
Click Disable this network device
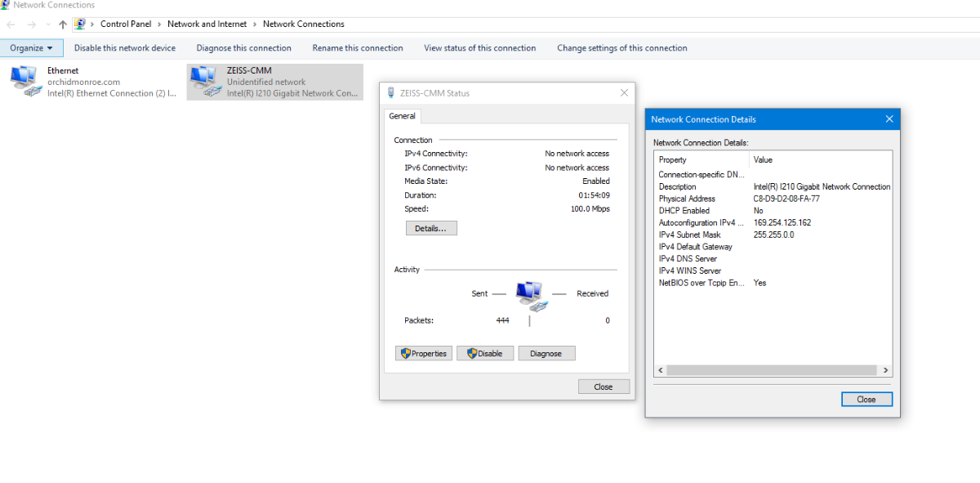(x=125, y=48)
